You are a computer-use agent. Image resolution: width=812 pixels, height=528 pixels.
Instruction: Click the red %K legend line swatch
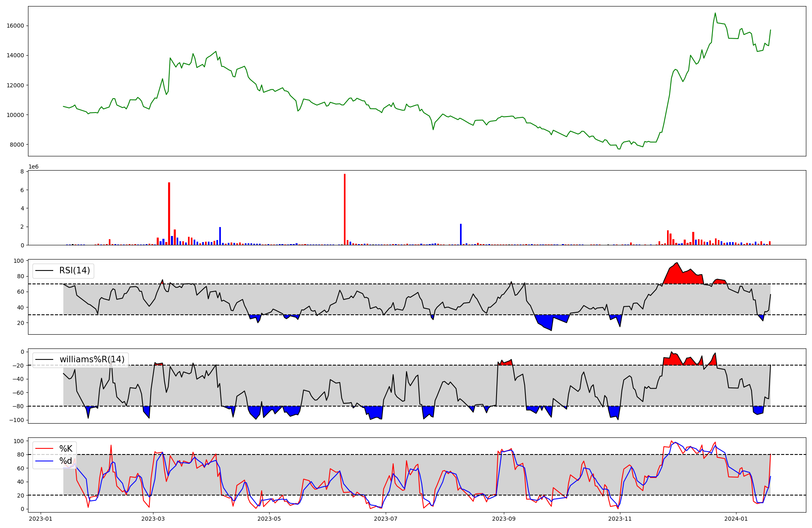pyautogui.click(x=44, y=449)
